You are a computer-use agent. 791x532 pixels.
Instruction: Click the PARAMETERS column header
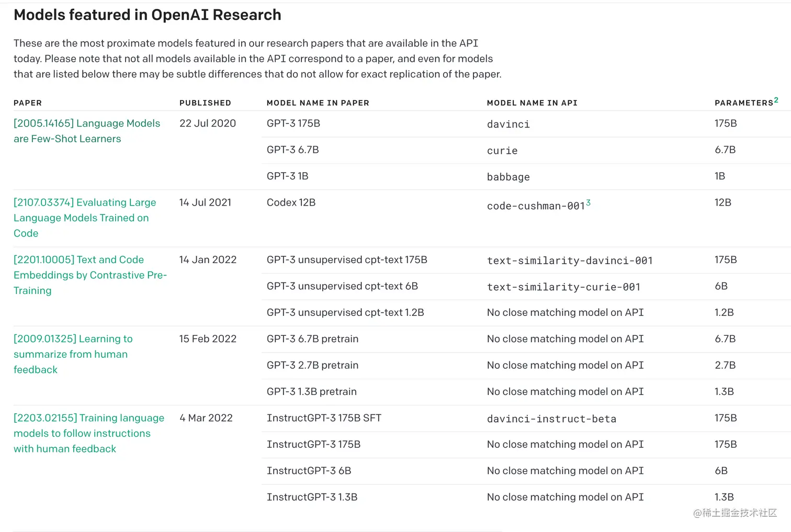click(744, 103)
